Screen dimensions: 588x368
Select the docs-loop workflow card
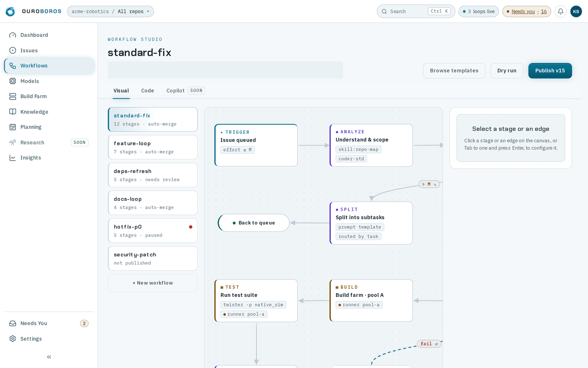coord(153,203)
